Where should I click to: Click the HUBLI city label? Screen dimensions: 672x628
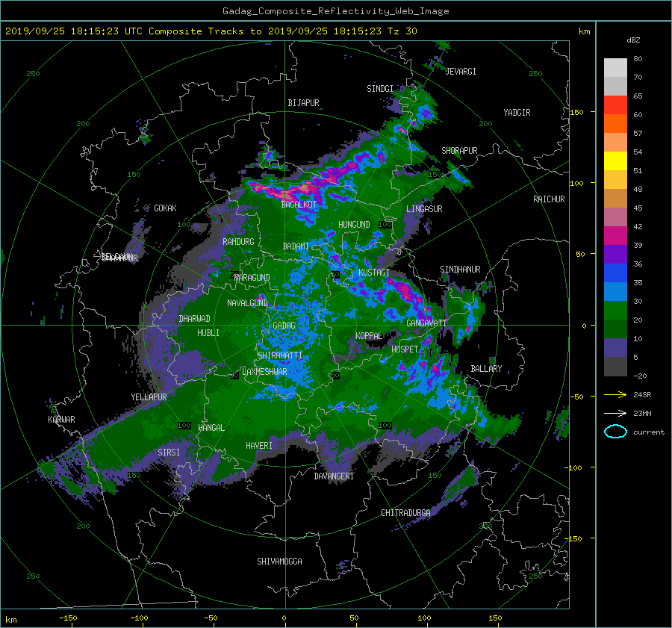(x=208, y=333)
